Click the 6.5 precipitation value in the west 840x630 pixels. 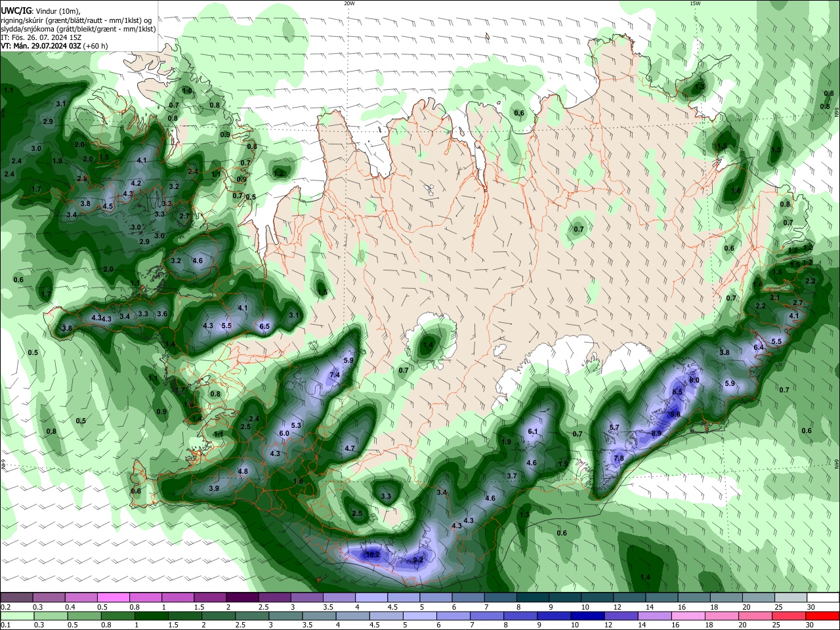pos(264,326)
